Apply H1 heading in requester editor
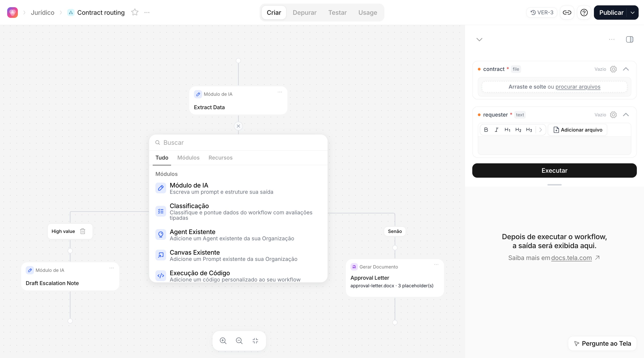 (507, 130)
